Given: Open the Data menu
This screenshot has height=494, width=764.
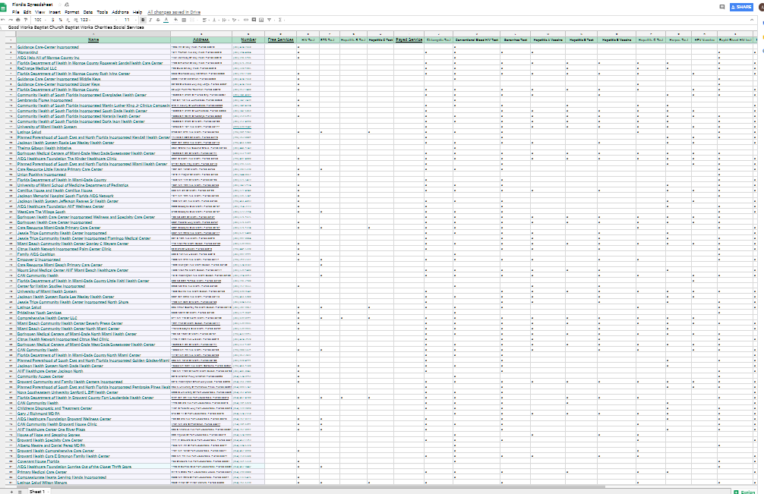Looking at the screenshot, I should 88,12.
